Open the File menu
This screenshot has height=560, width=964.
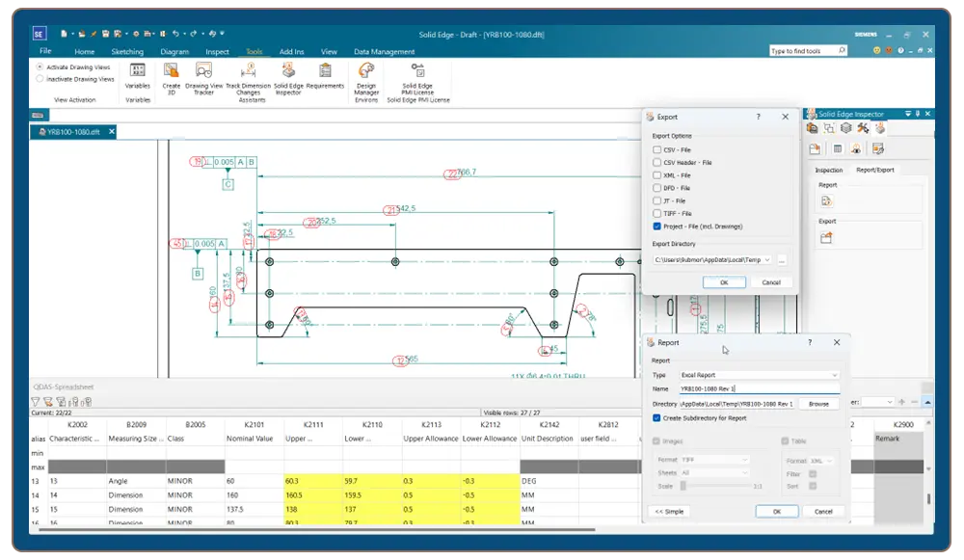pos(45,51)
